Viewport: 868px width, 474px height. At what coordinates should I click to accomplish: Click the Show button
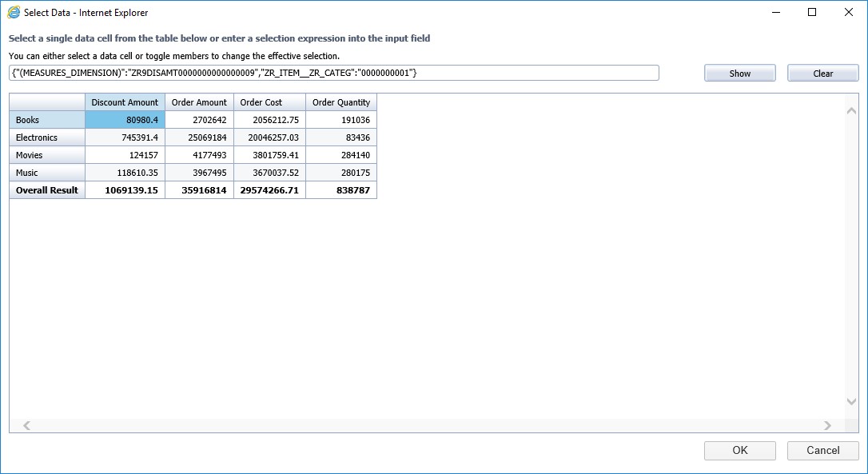(739, 74)
